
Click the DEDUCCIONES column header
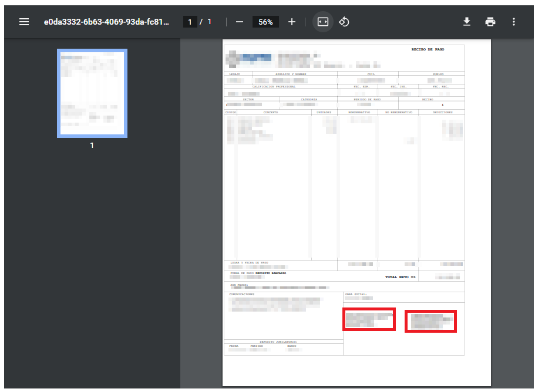439,112
